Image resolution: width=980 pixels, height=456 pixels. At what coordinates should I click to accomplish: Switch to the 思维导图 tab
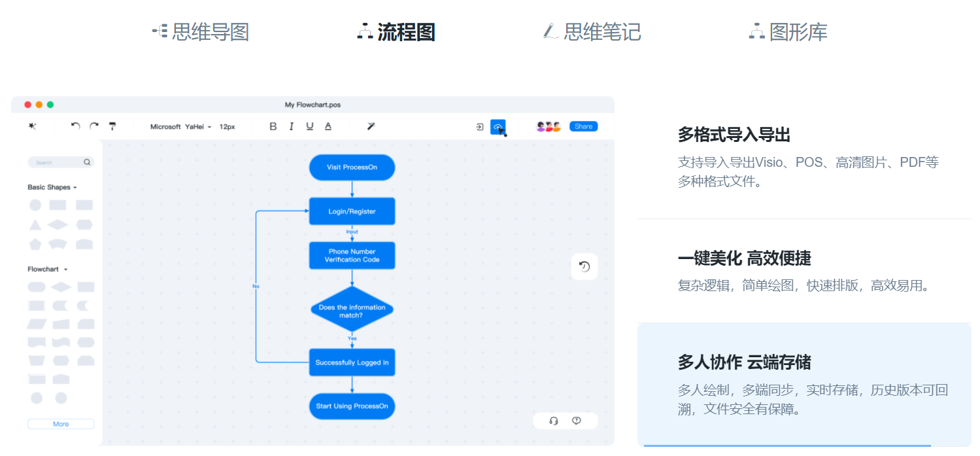point(199,32)
